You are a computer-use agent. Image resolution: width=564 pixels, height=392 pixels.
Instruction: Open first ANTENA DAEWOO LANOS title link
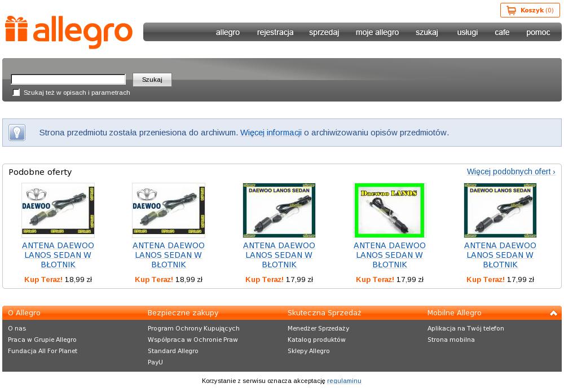[x=58, y=255]
